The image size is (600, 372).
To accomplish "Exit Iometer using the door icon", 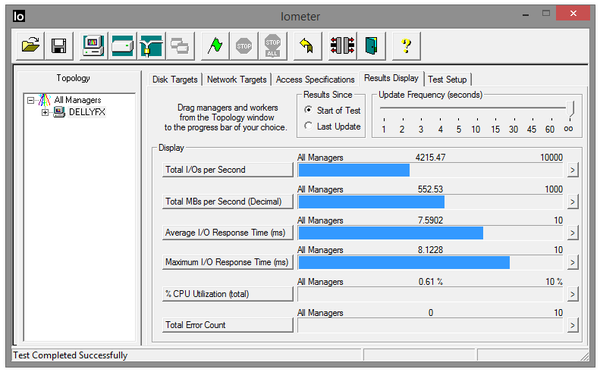I will click(x=371, y=46).
